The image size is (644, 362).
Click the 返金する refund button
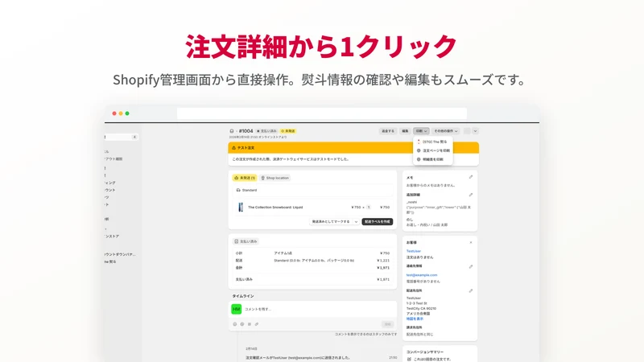tap(388, 131)
